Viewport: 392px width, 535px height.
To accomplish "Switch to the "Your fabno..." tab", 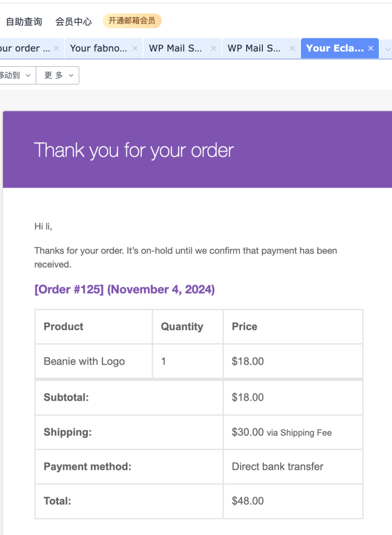I will 98,48.
